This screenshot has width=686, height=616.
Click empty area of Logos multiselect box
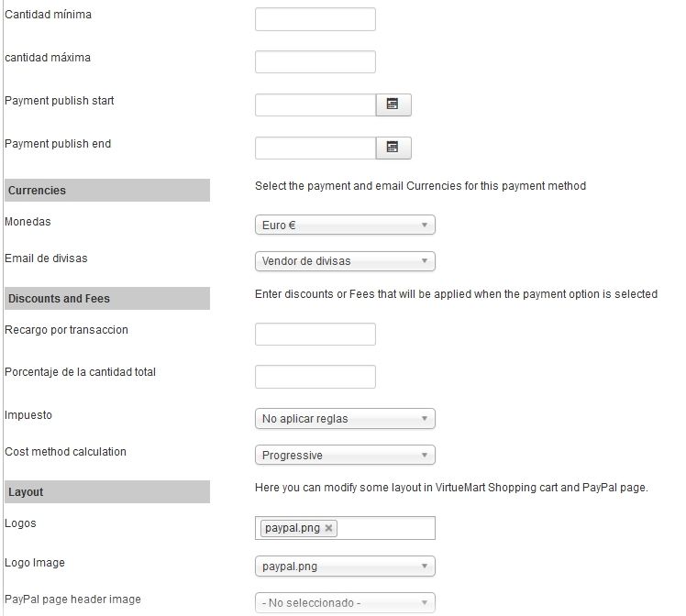pyautogui.click(x=385, y=528)
